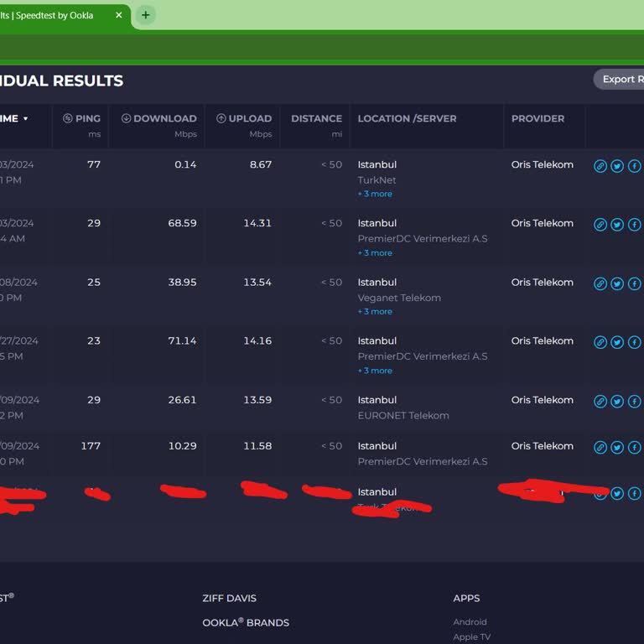Screen dimensions: 644x644
Task: Sort the table by the DOWNLOAD column header
Action: click(x=158, y=118)
